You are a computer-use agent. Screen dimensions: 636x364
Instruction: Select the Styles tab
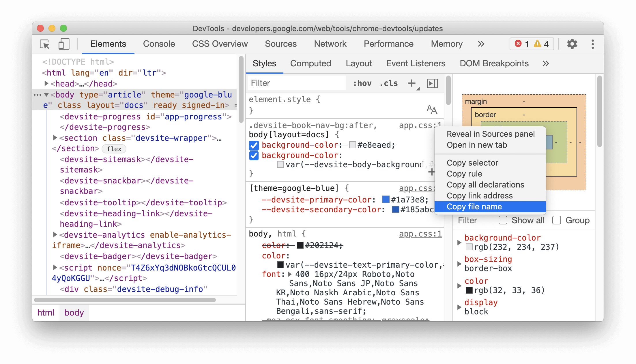point(264,63)
